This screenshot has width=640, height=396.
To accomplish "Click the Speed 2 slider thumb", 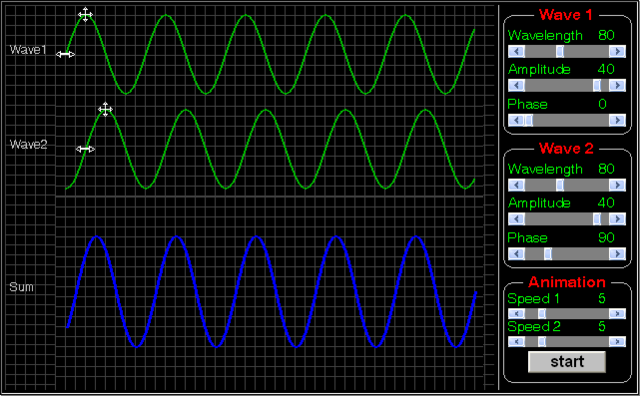I will [542, 341].
